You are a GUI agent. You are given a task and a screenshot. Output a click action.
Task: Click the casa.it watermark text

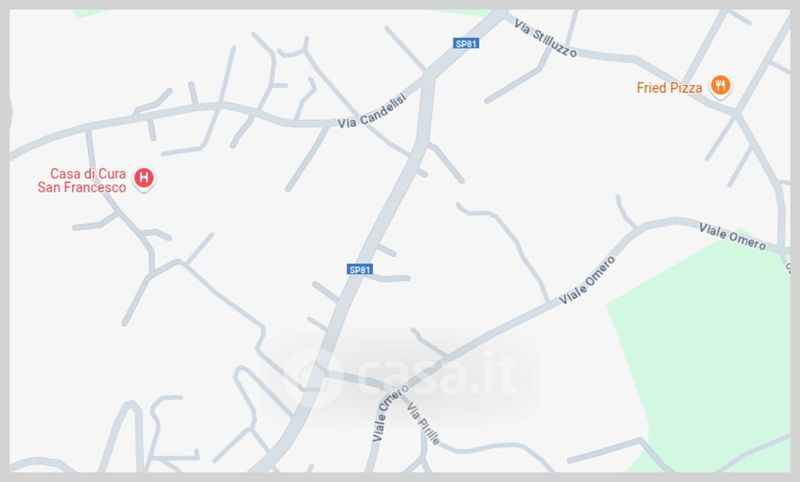(x=437, y=375)
